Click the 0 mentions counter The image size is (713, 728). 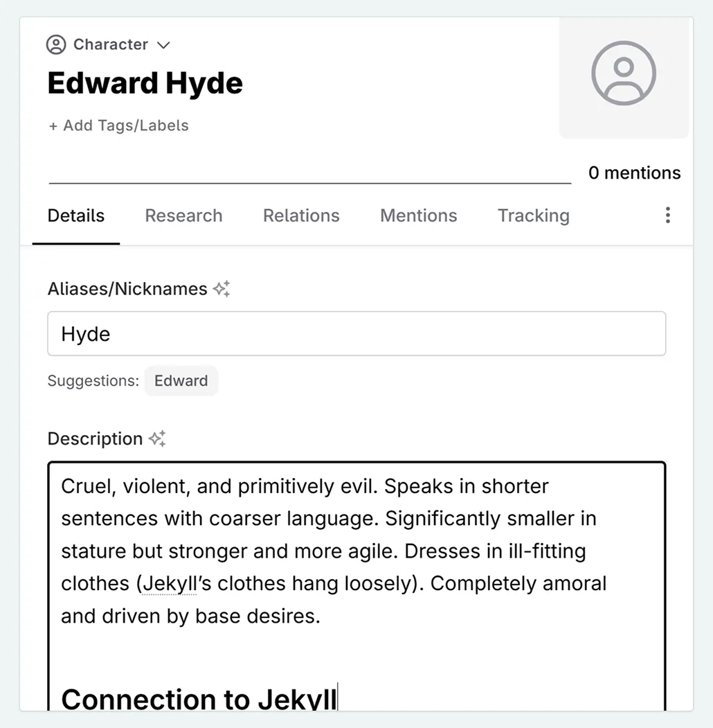click(634, 172)
